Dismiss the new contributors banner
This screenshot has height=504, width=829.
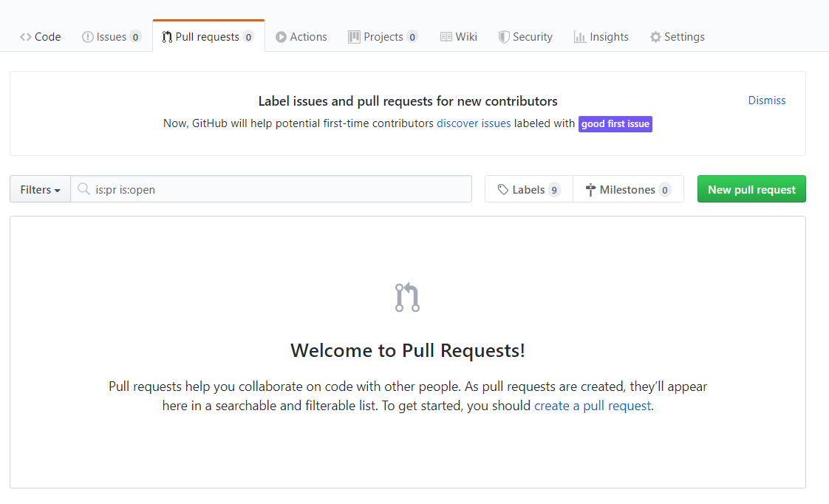(x=767, y=101)
